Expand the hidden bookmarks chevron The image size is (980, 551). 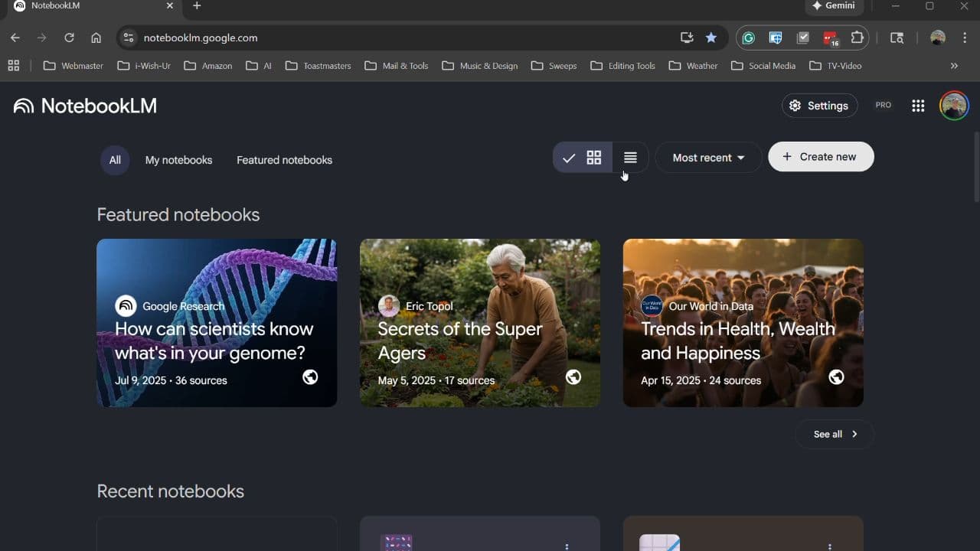954,66
